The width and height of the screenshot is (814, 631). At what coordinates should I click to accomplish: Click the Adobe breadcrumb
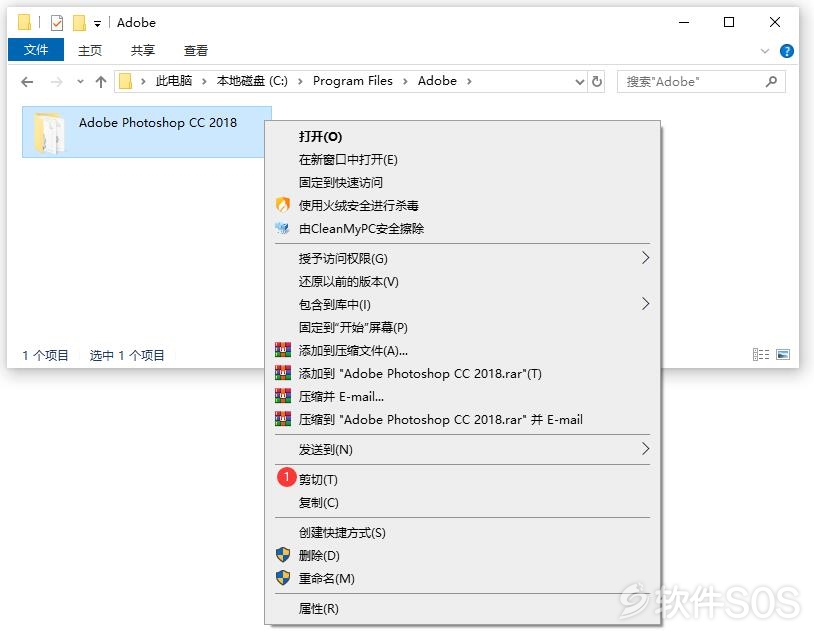[x=437, y=81]
